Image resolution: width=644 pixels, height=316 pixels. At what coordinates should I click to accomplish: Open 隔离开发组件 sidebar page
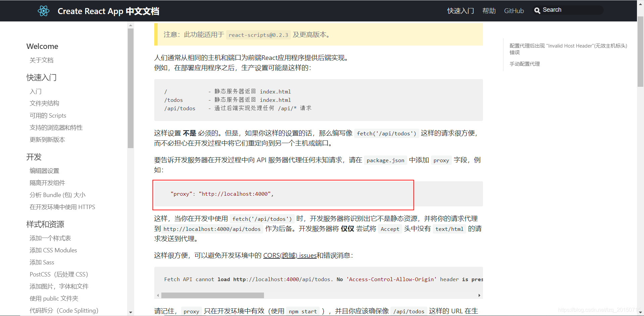(x=47, y=183)
